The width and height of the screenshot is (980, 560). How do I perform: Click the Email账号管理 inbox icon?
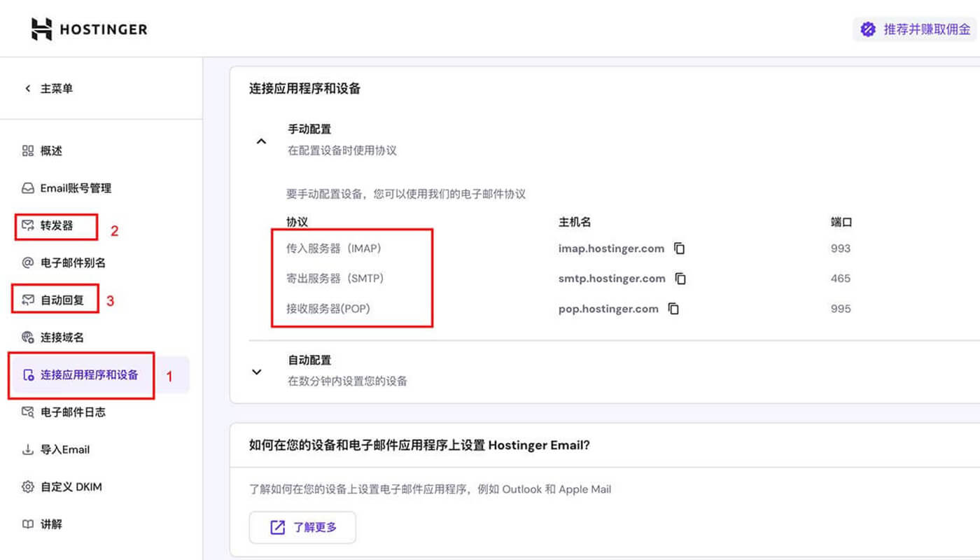click(x=28, y=188)
